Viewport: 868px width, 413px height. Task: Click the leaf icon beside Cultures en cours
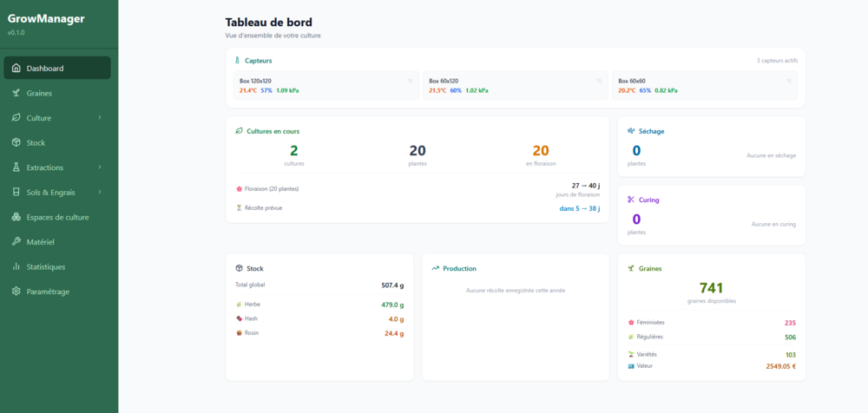point(240,131)
